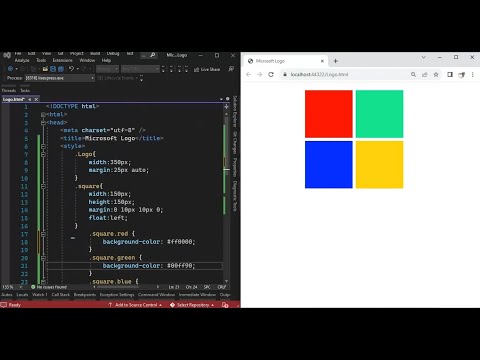
Task: Collapse the .square.red rule on line 17
Action: pos(43,234)
